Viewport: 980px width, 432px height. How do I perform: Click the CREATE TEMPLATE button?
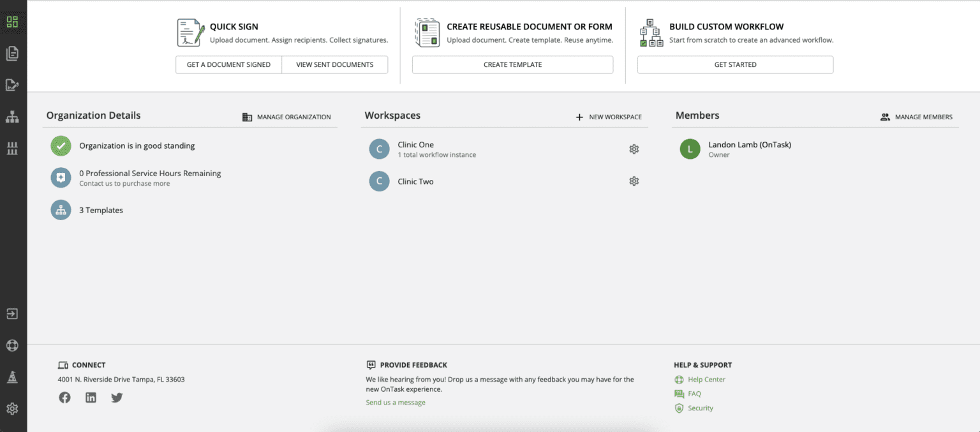click(x=512, y=64)
